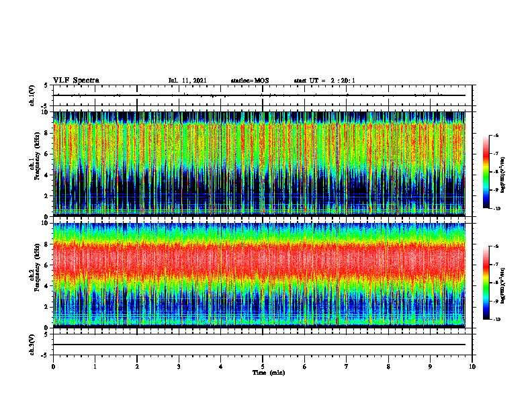Image resolution: width=532 pixels, height=411 pixels.
Task: Click the time axis end label "10"
Action: coord(472,367)
